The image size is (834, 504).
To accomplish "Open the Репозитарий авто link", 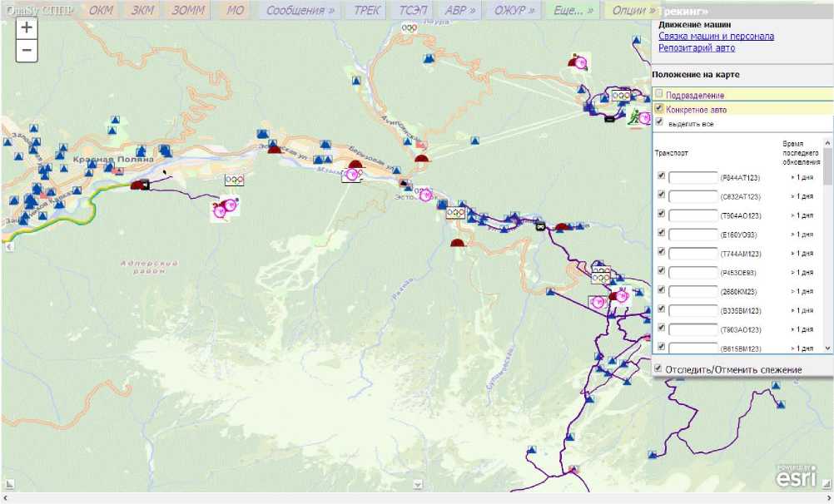I will coord(697,48).
